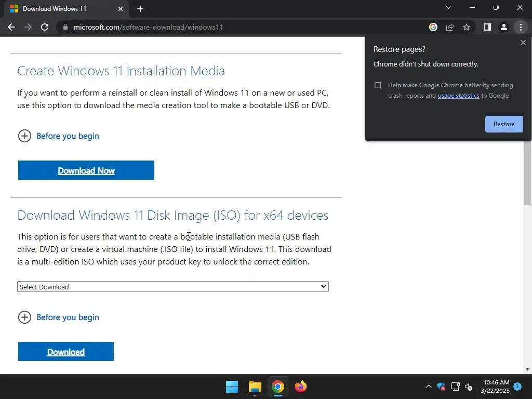The width and height of the screenshot is (532, 399).
Task: Close the Download Windows 11 tab
Action: click(121, 9)
